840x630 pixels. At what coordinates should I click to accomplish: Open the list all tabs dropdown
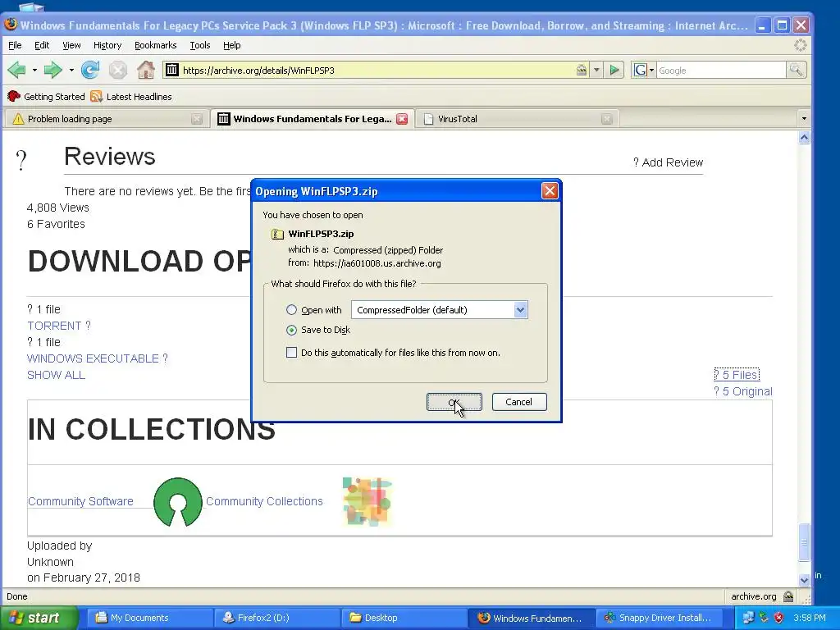click(x=804, y=118)
